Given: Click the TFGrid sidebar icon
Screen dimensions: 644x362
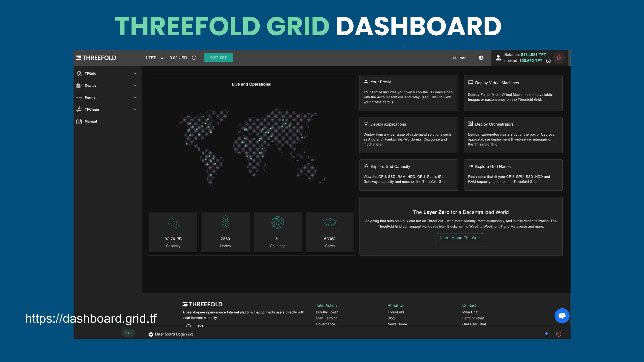Looking at the screenshot, I should tap(79, 74).
